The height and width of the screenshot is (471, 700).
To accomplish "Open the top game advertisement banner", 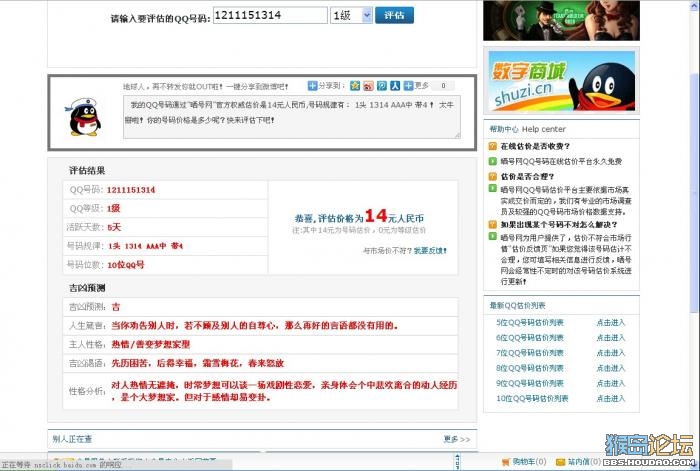I will [562, 21].
